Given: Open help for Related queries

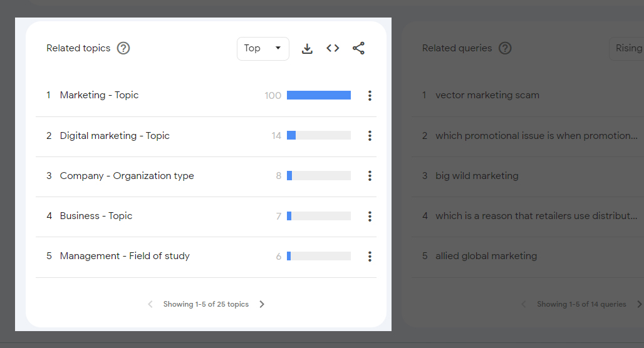Looking at the screenshot, I should [505, 48].
